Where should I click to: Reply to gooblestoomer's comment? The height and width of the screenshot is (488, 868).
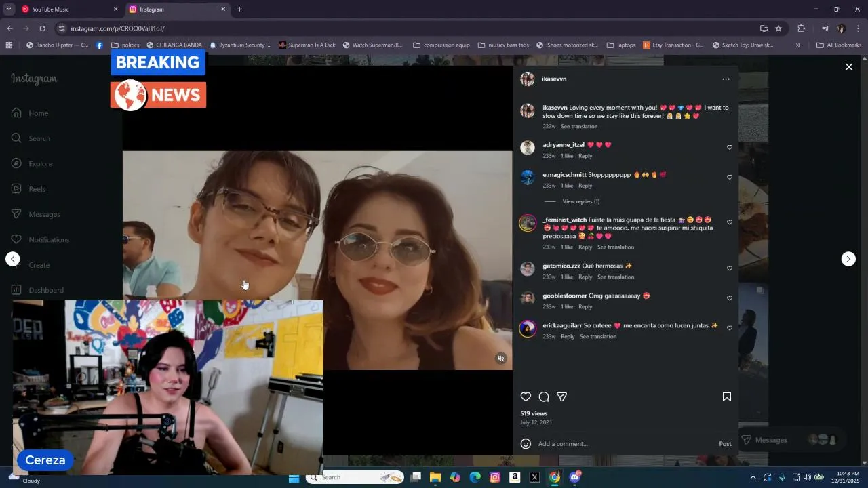click(585, 306)
